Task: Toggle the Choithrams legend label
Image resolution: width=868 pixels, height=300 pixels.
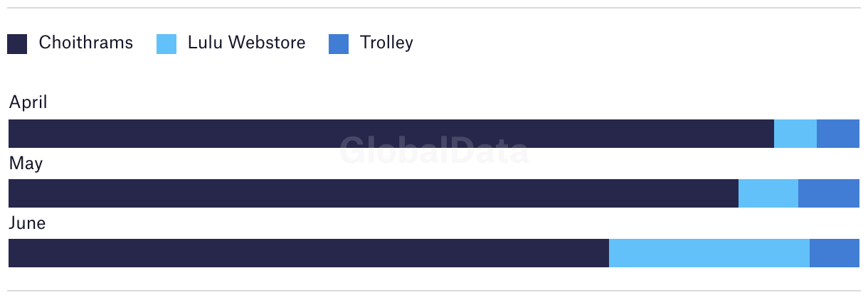Action: tap(86, 43)
